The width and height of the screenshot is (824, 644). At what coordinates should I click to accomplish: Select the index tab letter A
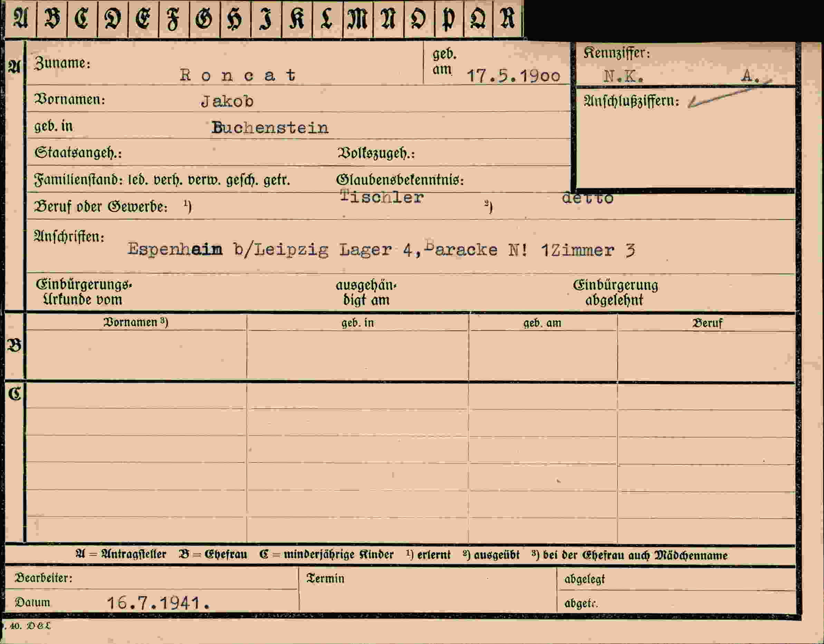[20, 19]
